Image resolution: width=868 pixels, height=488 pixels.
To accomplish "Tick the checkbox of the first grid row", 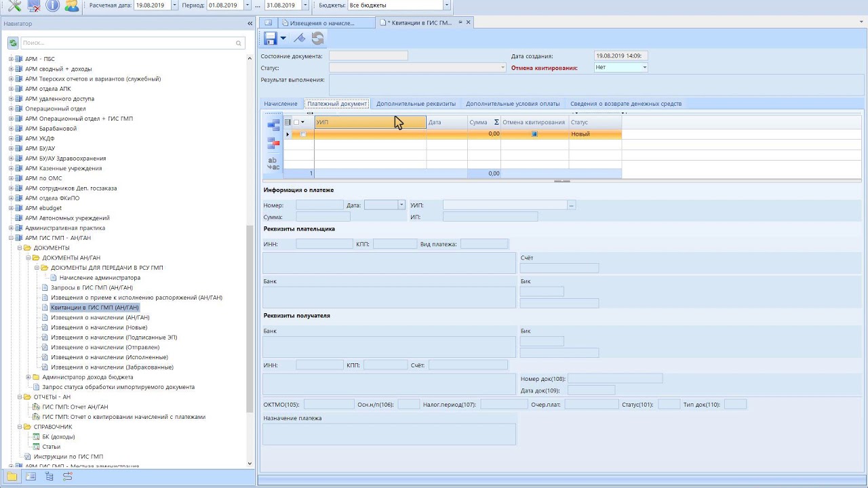I will (x=303, y=134).
